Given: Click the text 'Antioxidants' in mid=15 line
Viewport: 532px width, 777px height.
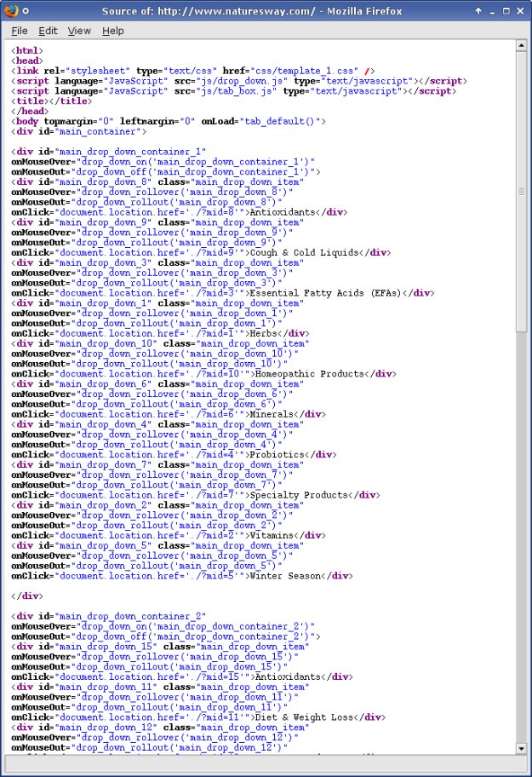Looking at the screenshot, I should coord(288,677).
